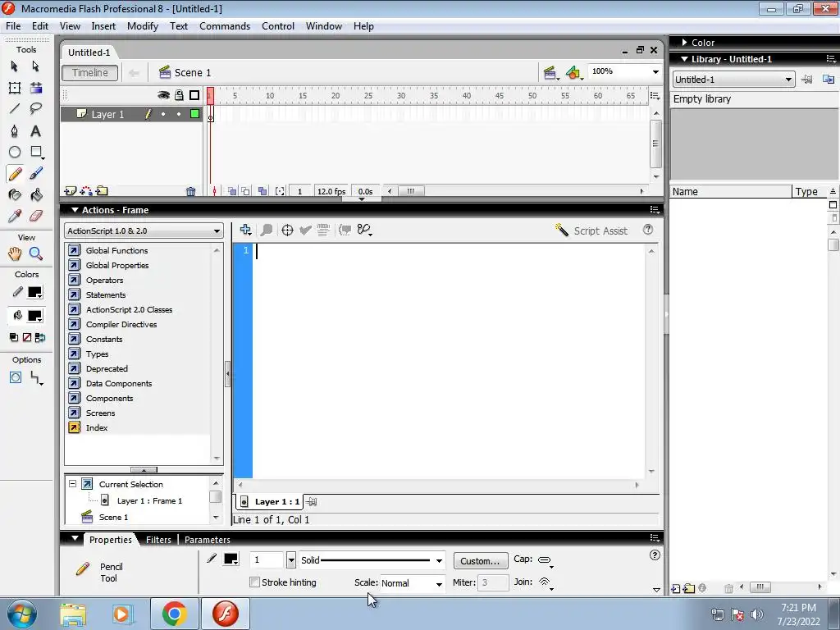Open Scale Normal dropdown
Screen dimensions: 840x630
click(412, 583)
